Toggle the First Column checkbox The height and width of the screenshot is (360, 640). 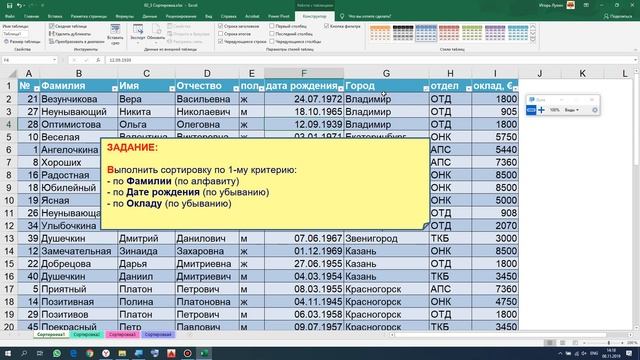(x=272, y=26)
